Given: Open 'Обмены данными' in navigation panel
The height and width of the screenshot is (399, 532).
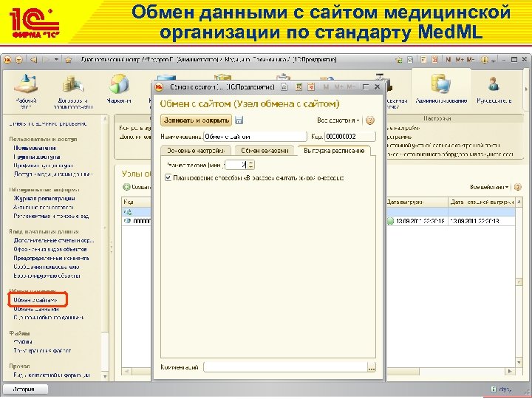Looking at the screenshot, I should pos(36,309).
